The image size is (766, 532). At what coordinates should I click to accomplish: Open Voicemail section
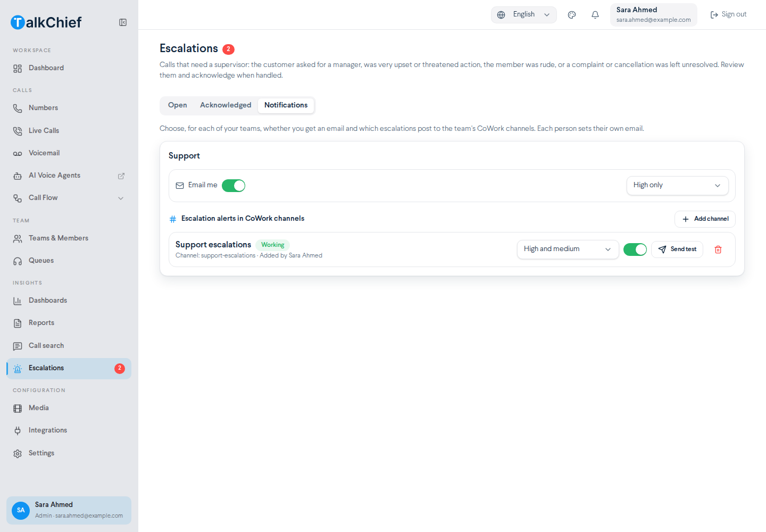click(69, 153)
